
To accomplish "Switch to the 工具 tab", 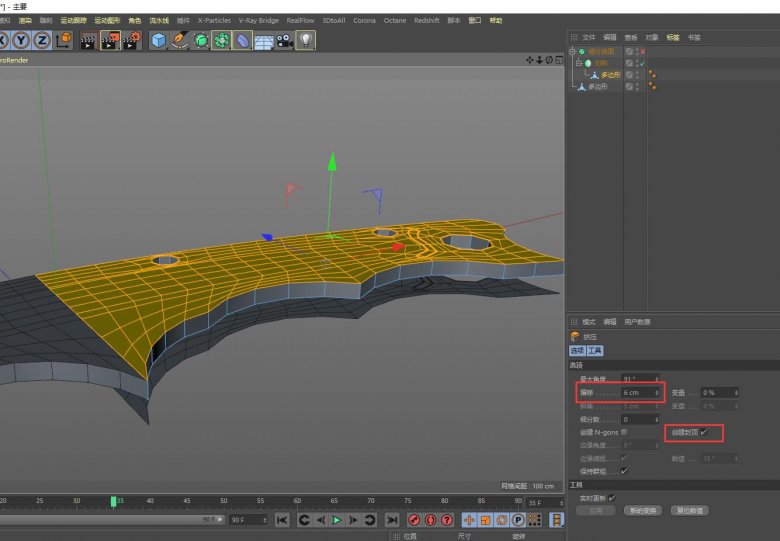I will (x=595, y=351).
